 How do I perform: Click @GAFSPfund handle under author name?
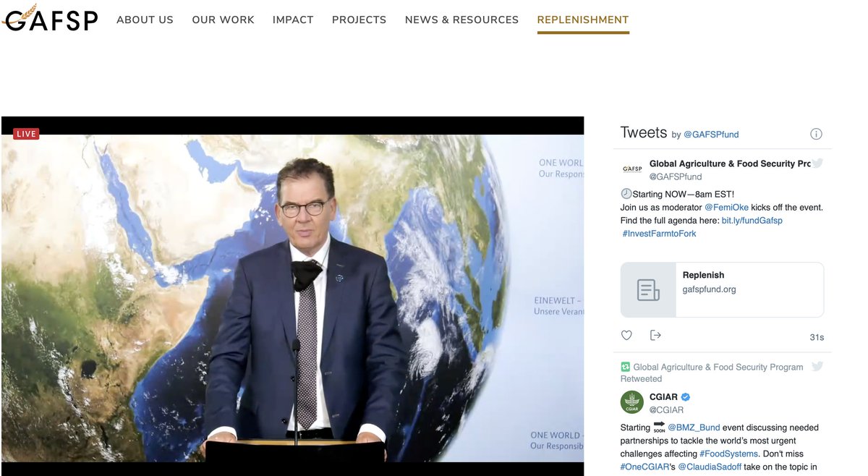point(676,177)
